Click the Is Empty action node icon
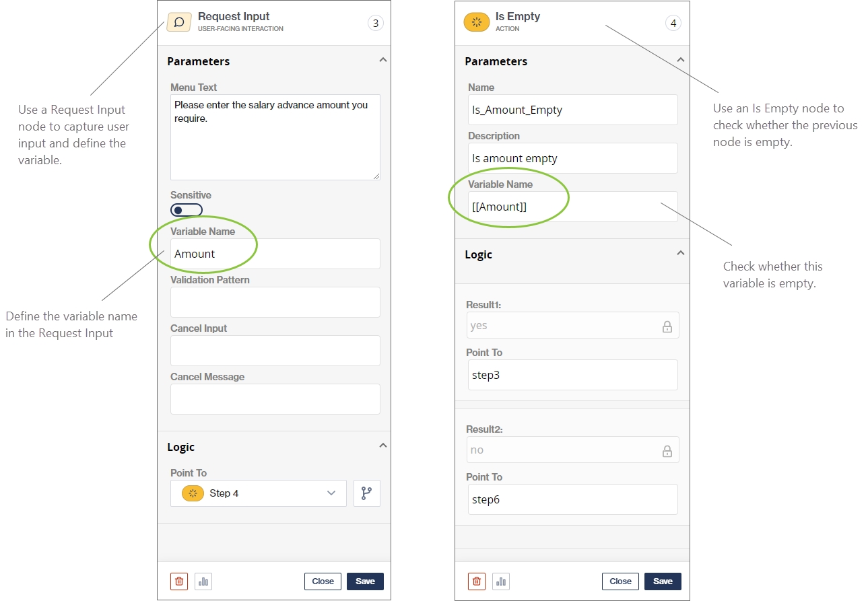 pyautogui.click(x=477, y=22)
